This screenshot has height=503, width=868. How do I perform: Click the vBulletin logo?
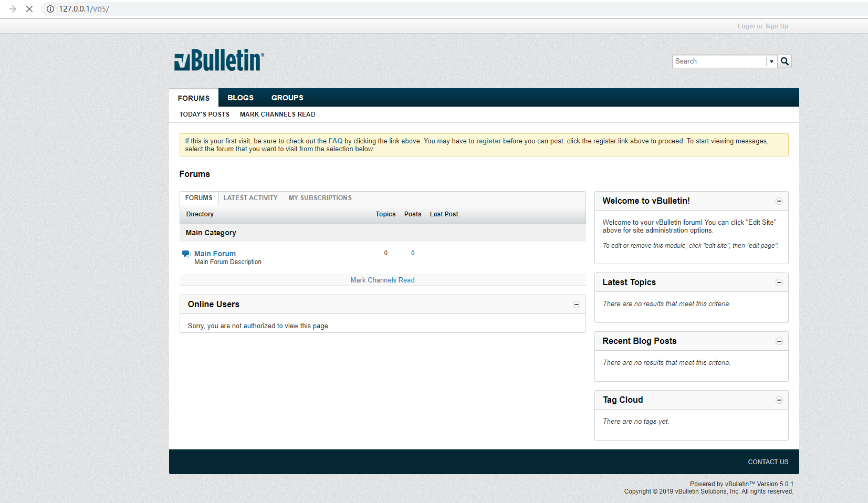pyautogui.click(x=219, y=60)
